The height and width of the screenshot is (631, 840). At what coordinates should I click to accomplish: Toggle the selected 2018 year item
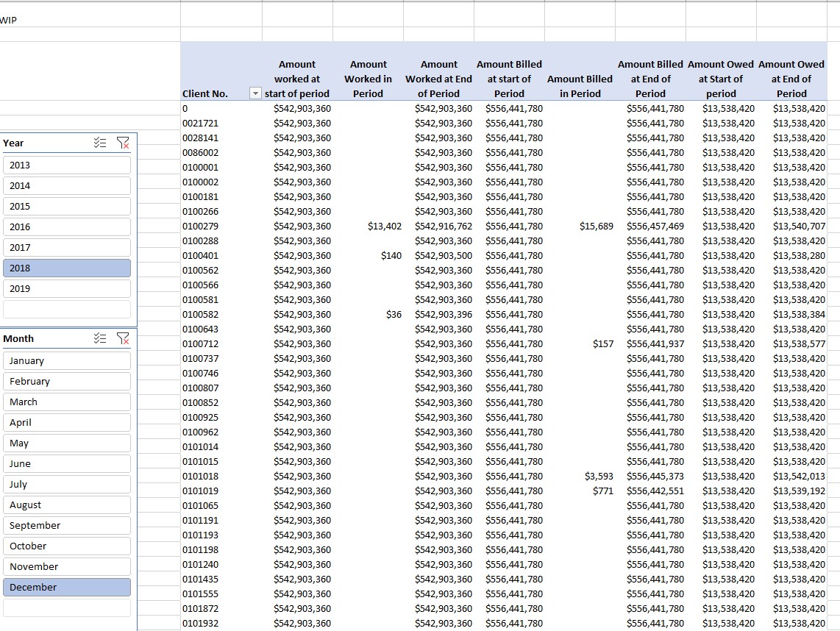point(67,268)
